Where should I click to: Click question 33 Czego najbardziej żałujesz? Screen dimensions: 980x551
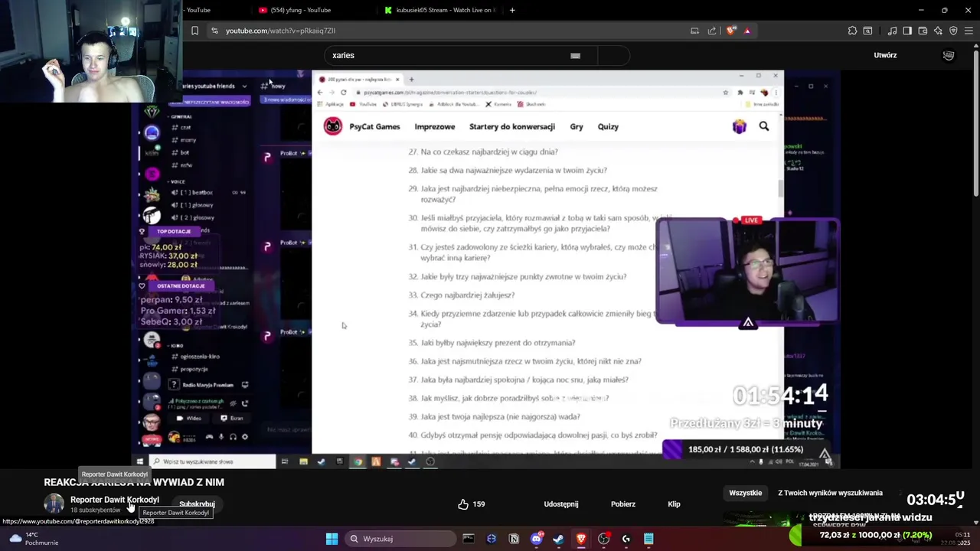[462, 295]
